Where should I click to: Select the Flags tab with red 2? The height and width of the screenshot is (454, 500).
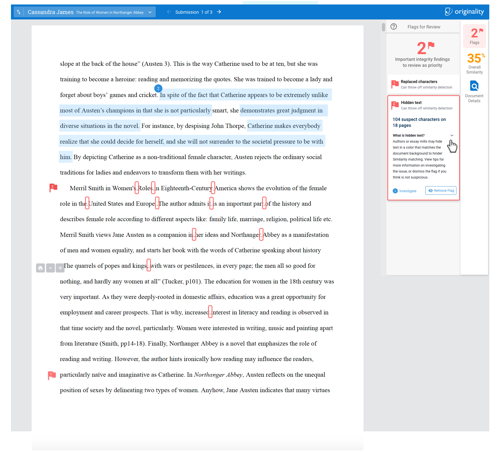[474, 36]
